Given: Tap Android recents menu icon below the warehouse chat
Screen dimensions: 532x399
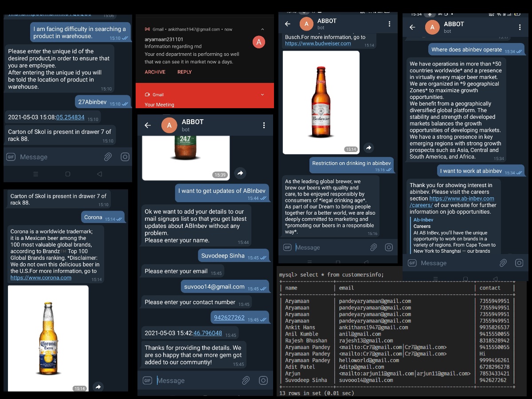Looking at the screenshot, I should (x=36, y=174).
